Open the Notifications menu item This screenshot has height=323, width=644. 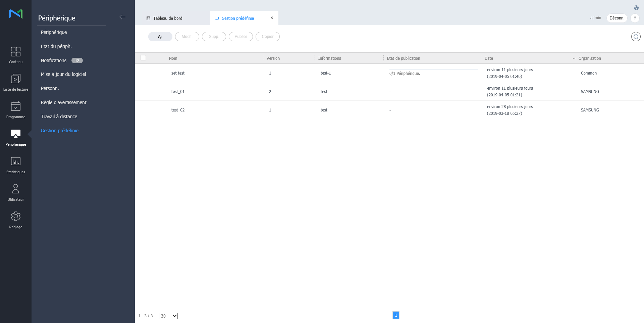54,60
